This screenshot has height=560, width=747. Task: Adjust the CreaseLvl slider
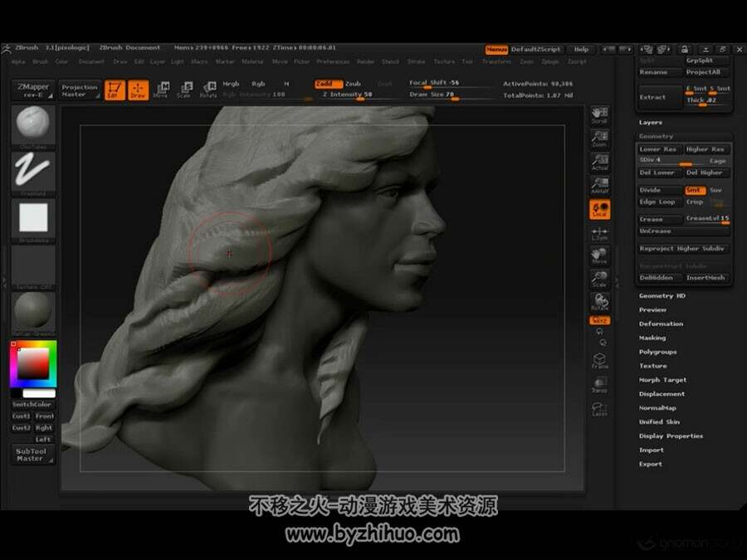point(707,219)
